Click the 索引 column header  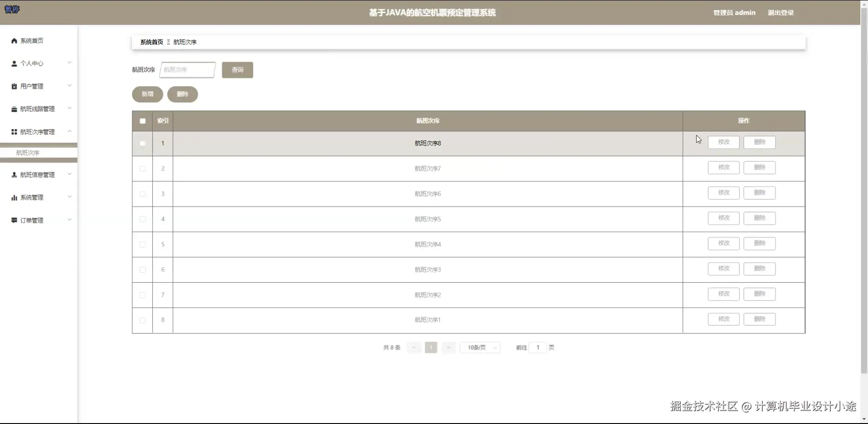pyautogui.click(x=163, y=121)
